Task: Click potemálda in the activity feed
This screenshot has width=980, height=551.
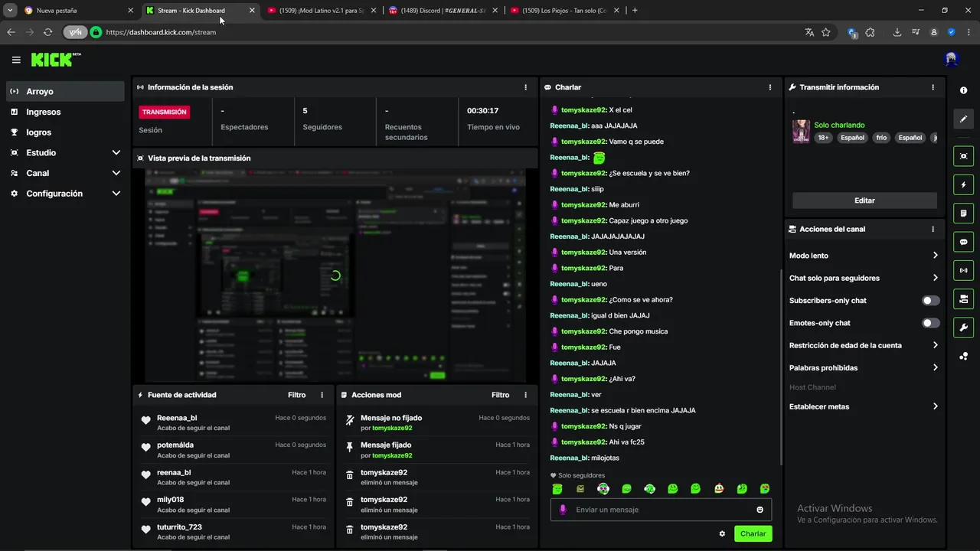Action: [175, 445]
